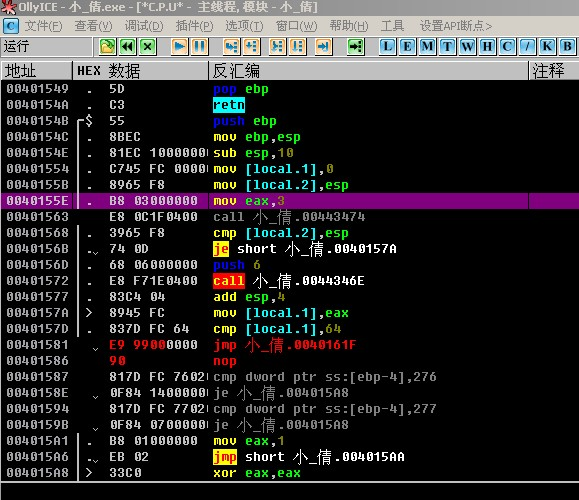The height and width of the screenshot is (500, 579).
Task: Click the Step over icon
Action: [252, 47]
